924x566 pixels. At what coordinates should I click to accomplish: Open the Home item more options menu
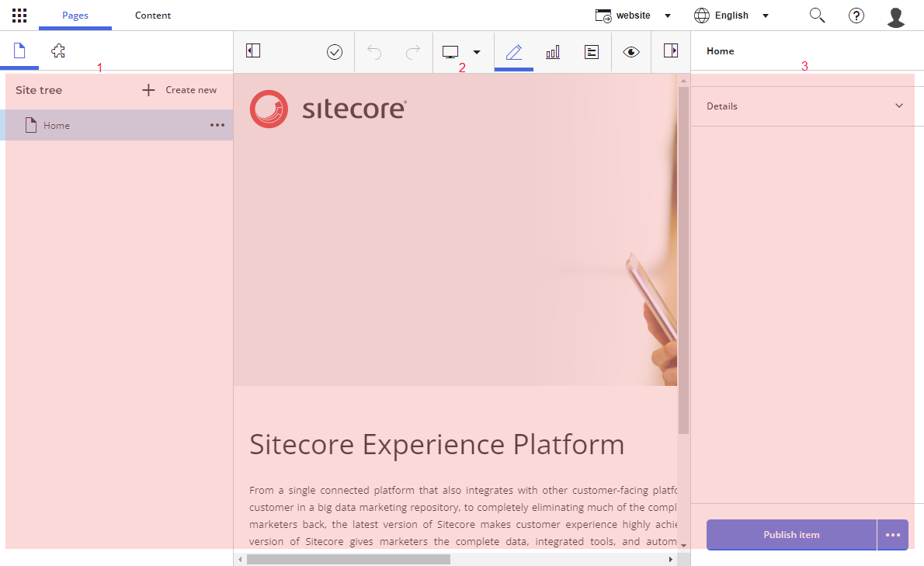(x=217, y=125)
